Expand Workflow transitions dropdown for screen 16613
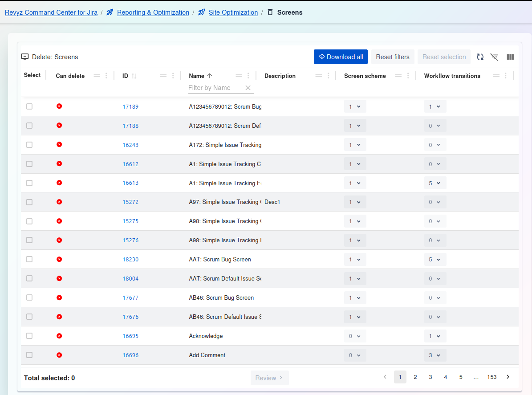This screenshot has height=395, width=532. click(x=435, y=183)
